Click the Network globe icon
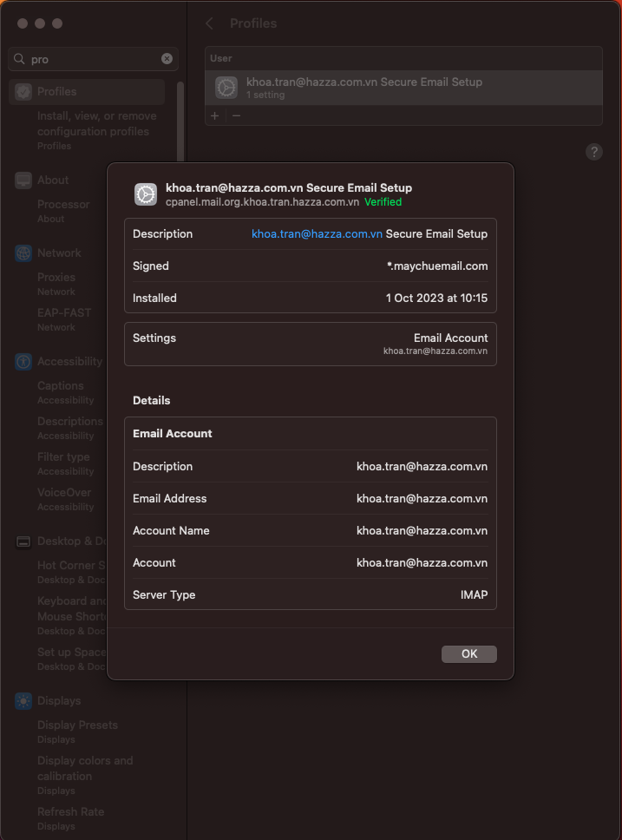 (23, 253)
